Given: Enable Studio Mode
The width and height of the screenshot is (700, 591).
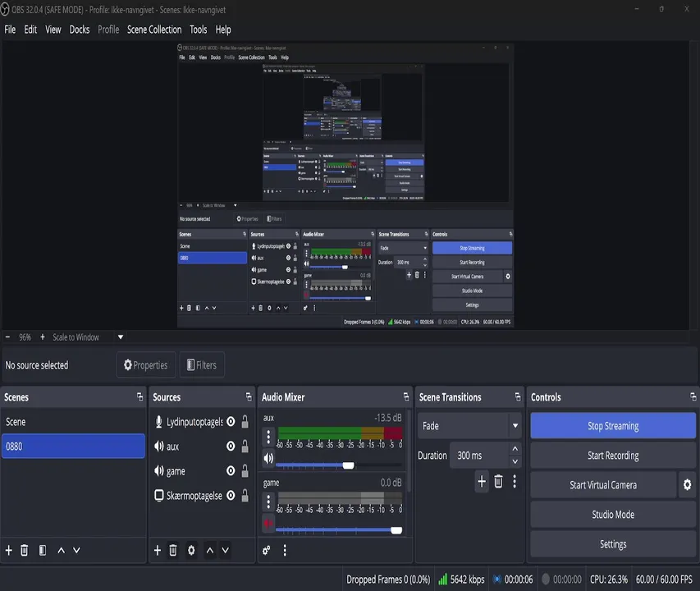Looking at the screenshot, I should (x=613, y=514).
